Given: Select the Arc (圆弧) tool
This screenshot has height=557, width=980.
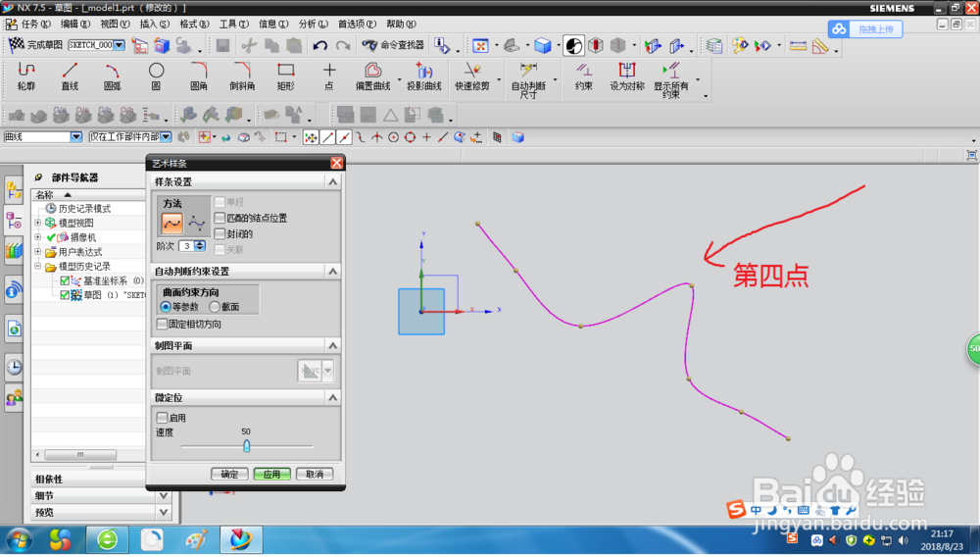Looking at the screenshot, I should pyautogui.click(x=113, y=76).
